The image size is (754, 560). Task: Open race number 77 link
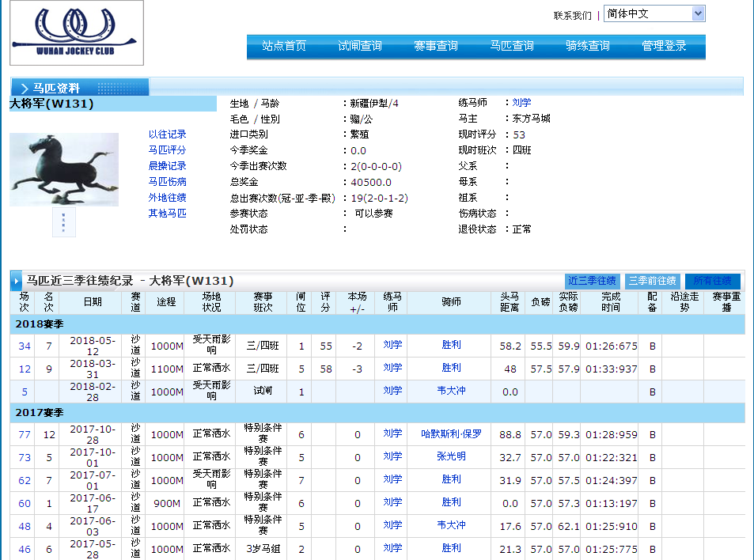click(x=25, y=434)
